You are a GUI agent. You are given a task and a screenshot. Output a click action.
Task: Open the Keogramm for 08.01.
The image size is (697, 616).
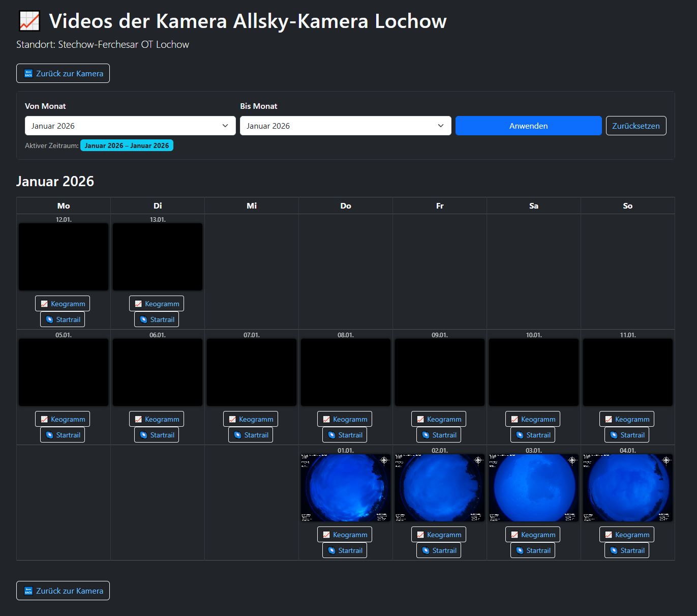tap(345, 419)
